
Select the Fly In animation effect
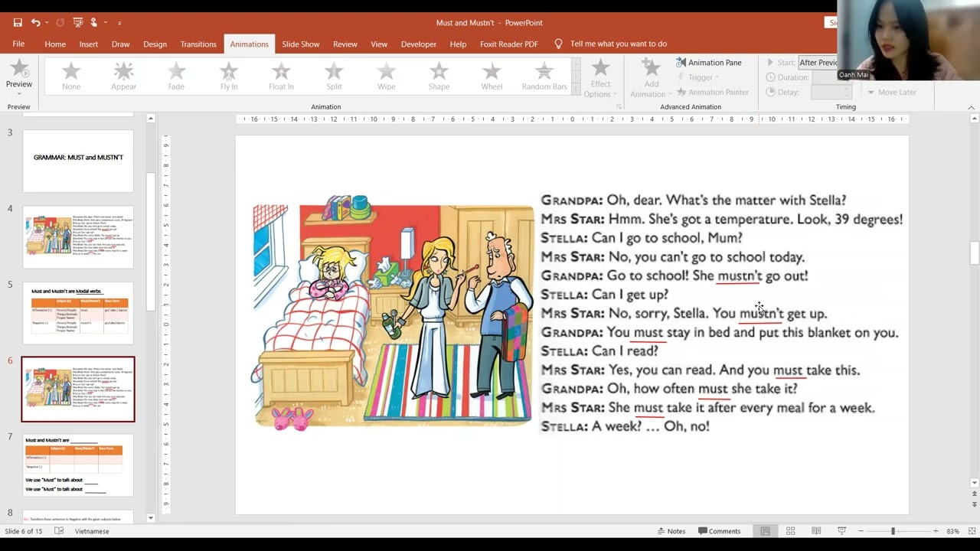229,77
